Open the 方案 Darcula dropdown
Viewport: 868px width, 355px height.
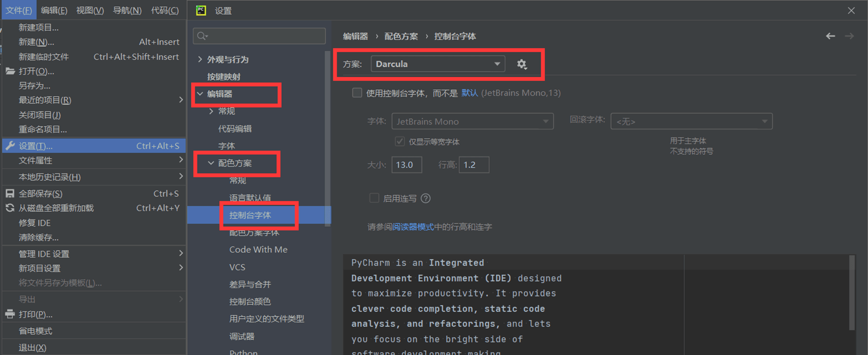coord(438,64)
